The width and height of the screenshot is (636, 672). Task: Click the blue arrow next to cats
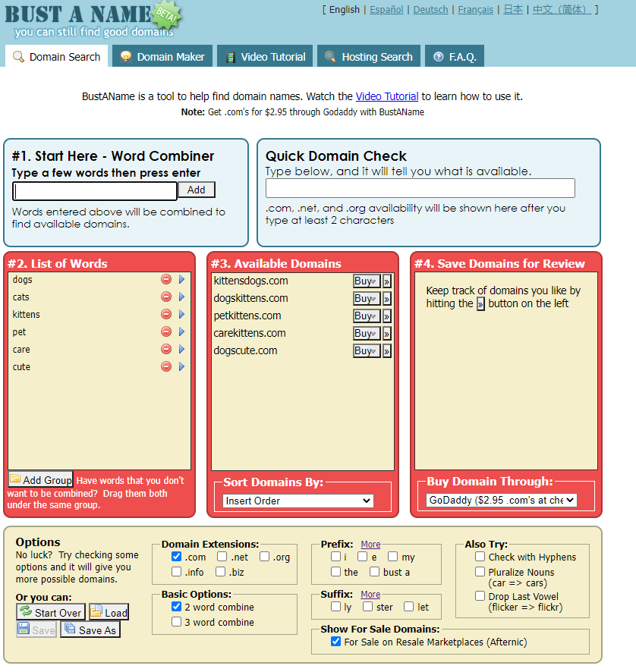click(181, 297)
